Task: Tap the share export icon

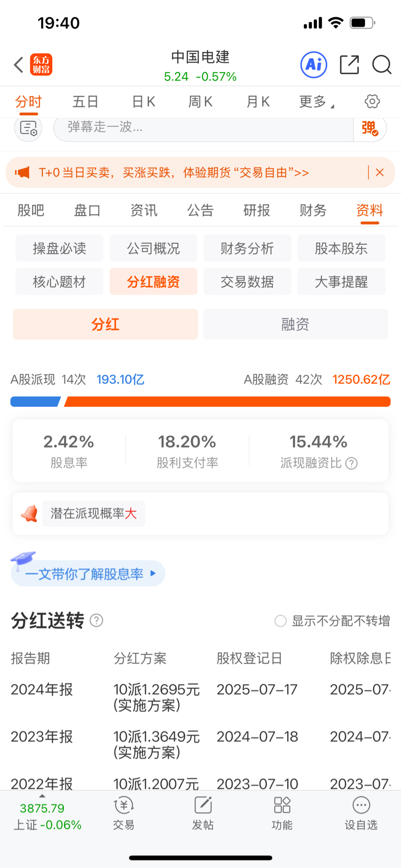Action: tap(349, 65)
